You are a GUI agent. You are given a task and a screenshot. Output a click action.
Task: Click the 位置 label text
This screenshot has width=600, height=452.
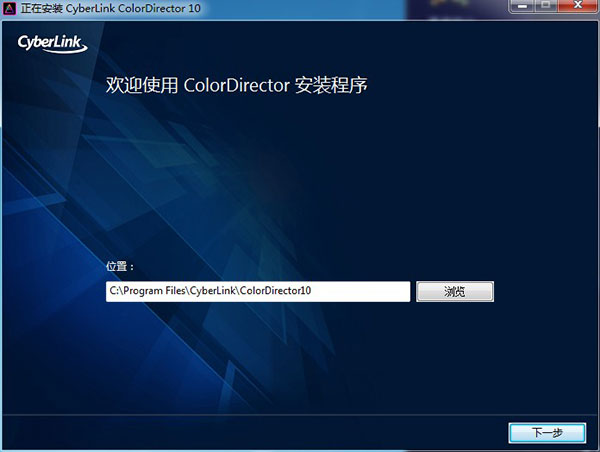coord(120,266)
